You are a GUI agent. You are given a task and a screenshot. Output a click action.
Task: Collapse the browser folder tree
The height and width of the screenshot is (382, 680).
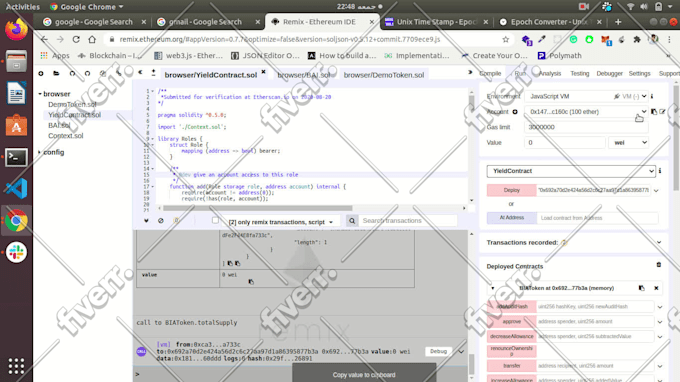[x=40, y=94]
